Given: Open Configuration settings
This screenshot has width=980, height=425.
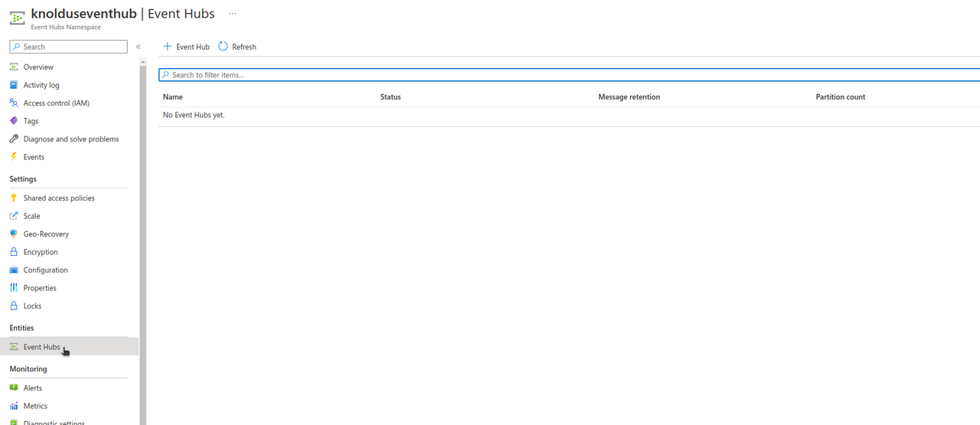Looking at the screenshot, I should 46,270.
